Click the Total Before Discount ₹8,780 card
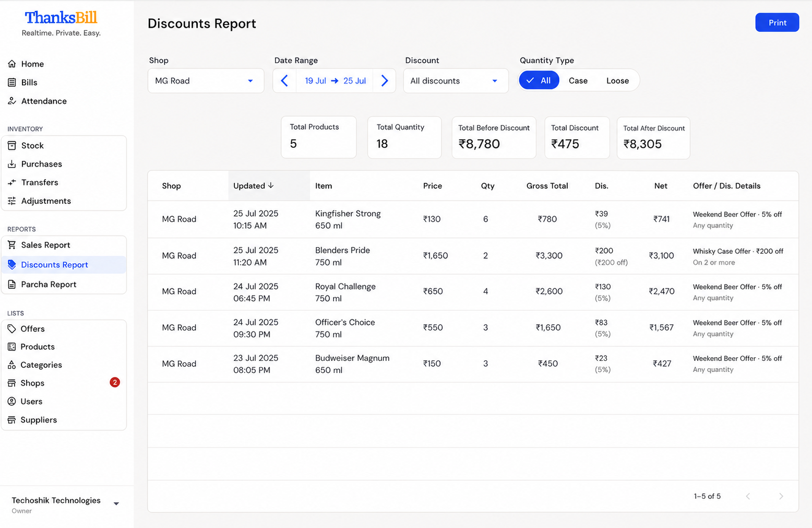 (494, 138)
